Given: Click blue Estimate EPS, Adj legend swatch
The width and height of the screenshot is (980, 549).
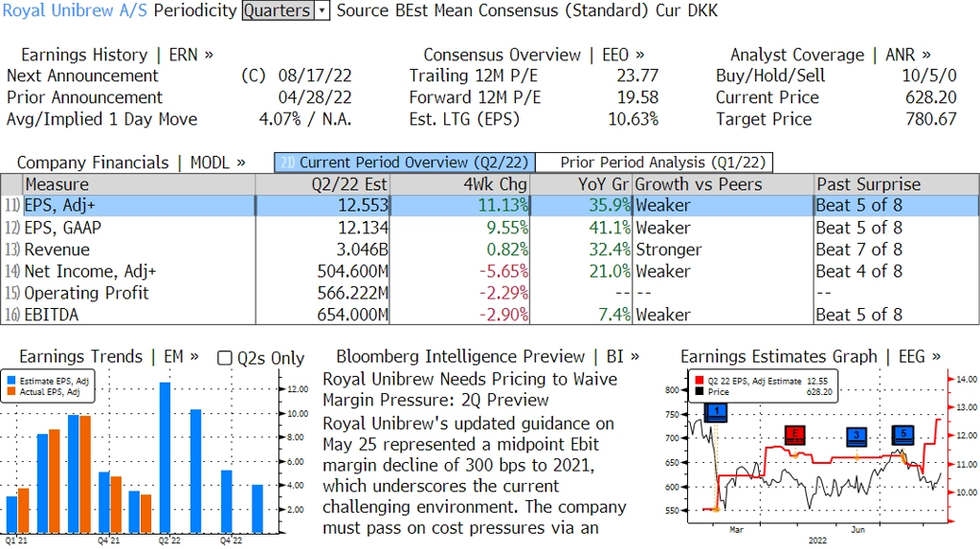Looking at the screenshot, I should click(11, 381).
